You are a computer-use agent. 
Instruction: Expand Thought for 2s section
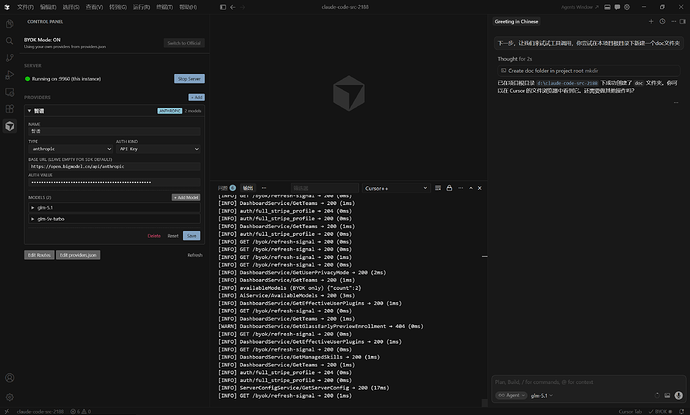[x=514, y=59]
